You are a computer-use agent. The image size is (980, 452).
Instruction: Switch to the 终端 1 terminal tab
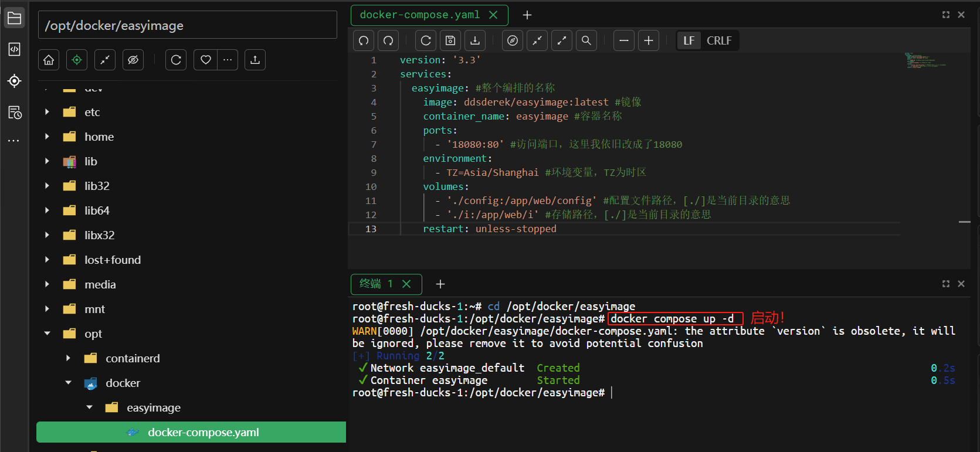coord(376,284)
